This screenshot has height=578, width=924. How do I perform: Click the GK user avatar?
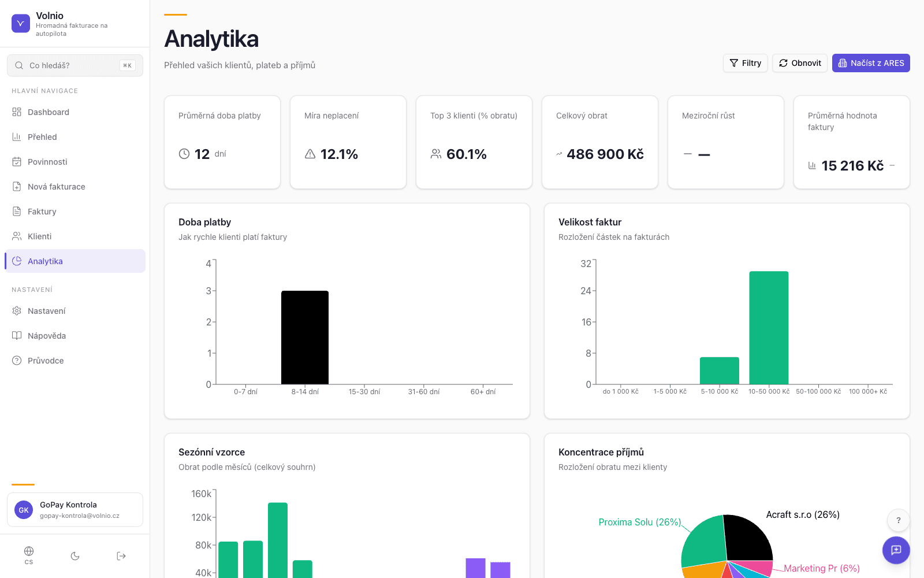(x=24, y=510)
